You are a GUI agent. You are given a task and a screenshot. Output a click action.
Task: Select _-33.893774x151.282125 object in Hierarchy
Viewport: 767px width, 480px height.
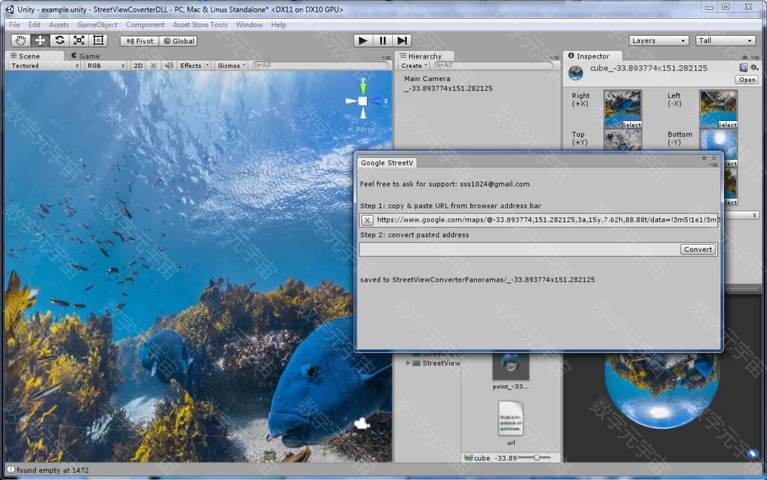(448, 89)
